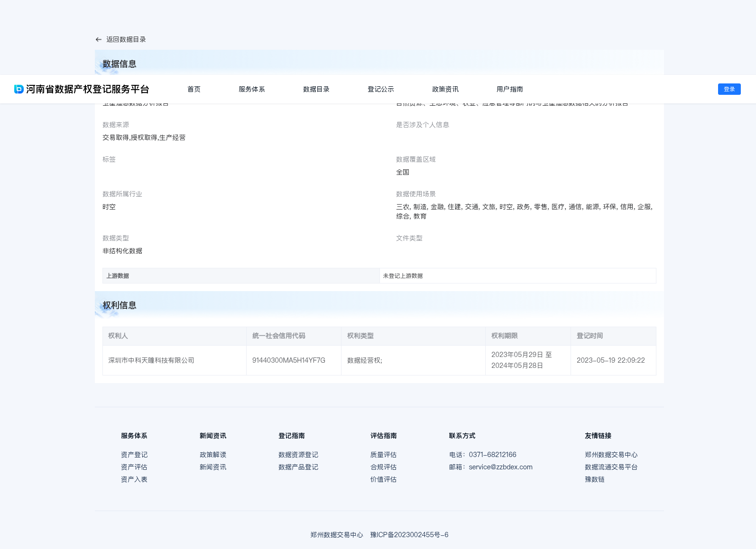Click the 时空 industry value
This screenshot has width=756, height=549.
[x=109, y=207]
